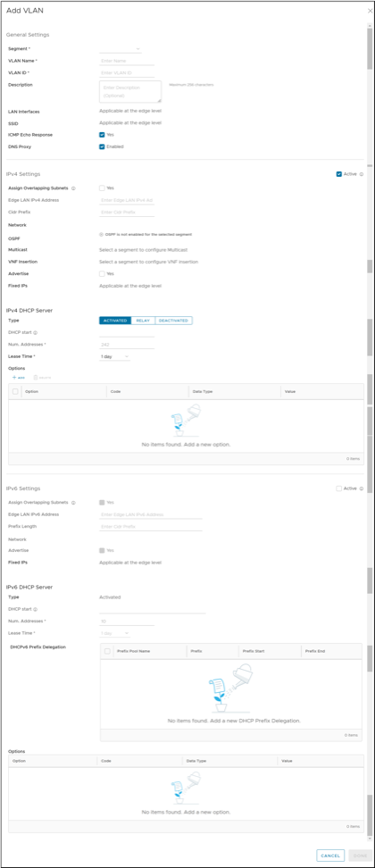Click the info icon beside IPv4 Active
The image size is (375, 868).
(362, 174)
